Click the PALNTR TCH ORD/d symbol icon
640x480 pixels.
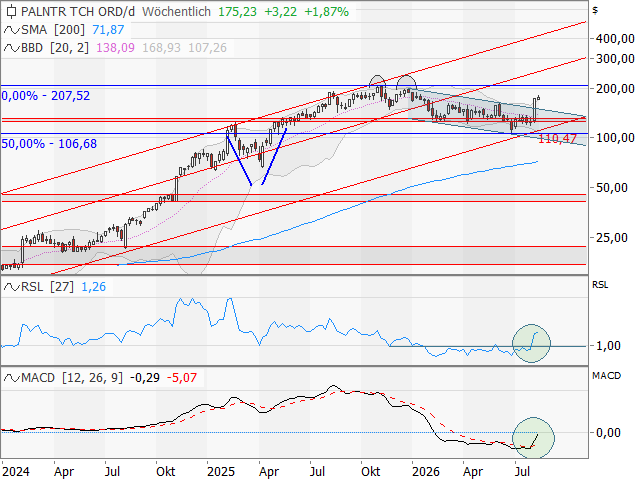(11, 12)
